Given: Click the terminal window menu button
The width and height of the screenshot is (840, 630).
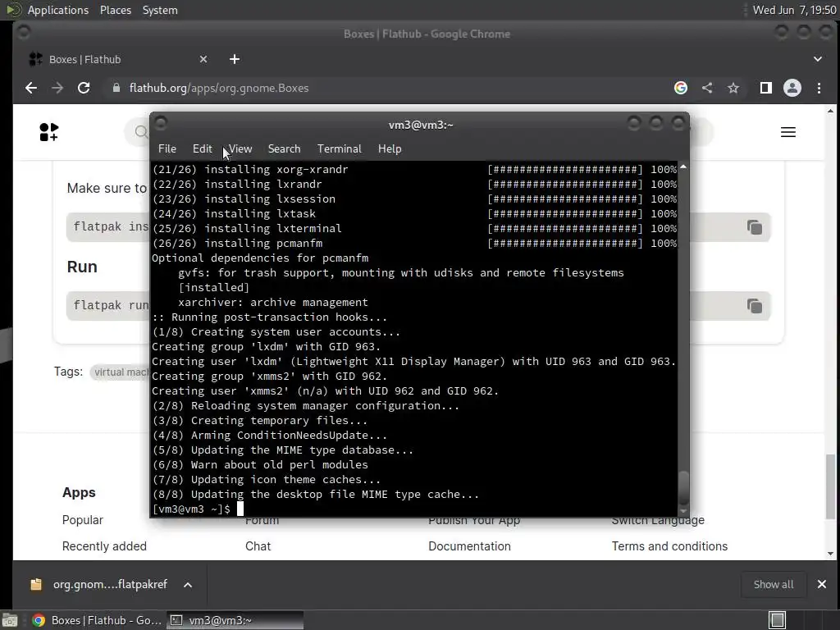Looking at the screenshot, I should click(160, 124).
